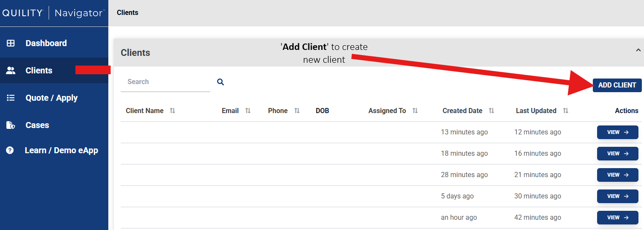Sort by Assigned To column arrows
Image resolution: width=644 pixels, height=230 pixels.
click(415, 111)
